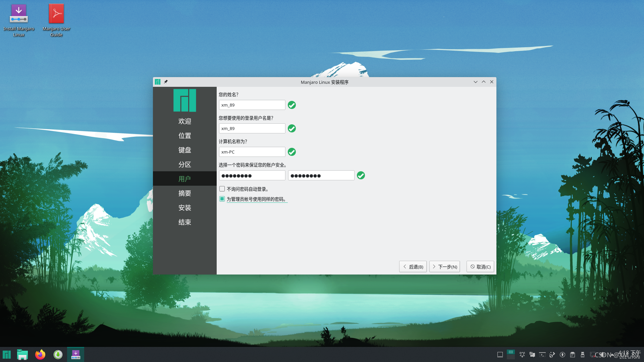Click the Manjaro window menu icon in titlebar
644x362 pixels.
click(x=158, y=82)
